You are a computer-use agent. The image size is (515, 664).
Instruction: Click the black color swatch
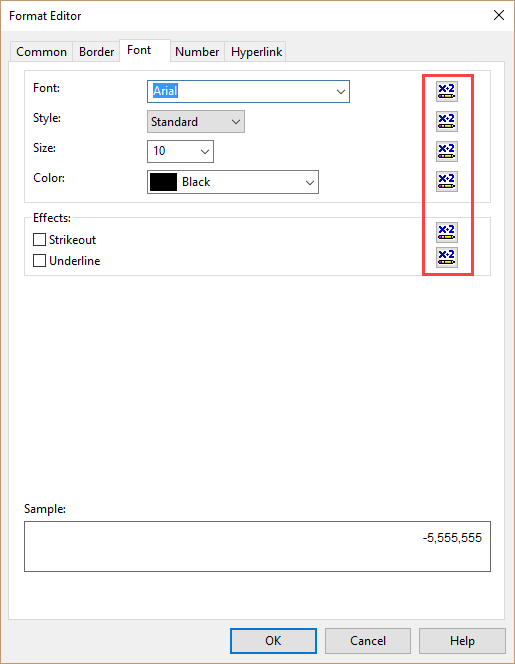coord(163,182)
